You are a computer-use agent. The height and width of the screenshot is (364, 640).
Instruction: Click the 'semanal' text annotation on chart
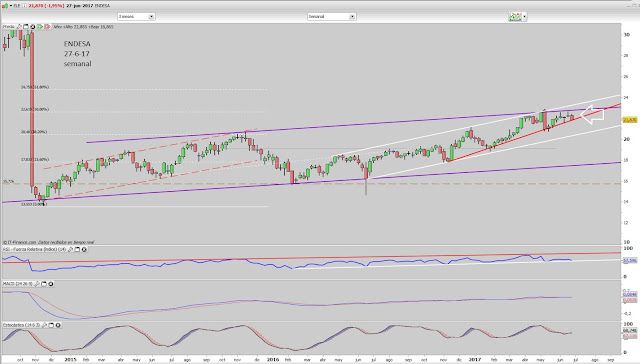(x=78, y=64)
